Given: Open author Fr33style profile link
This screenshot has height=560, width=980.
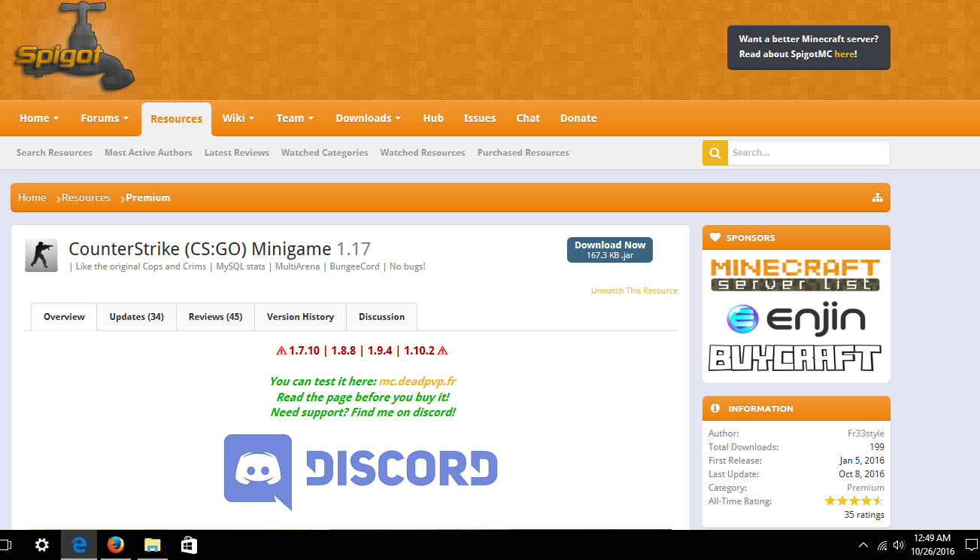Looking at the screenshot, I should pos(866,434).
